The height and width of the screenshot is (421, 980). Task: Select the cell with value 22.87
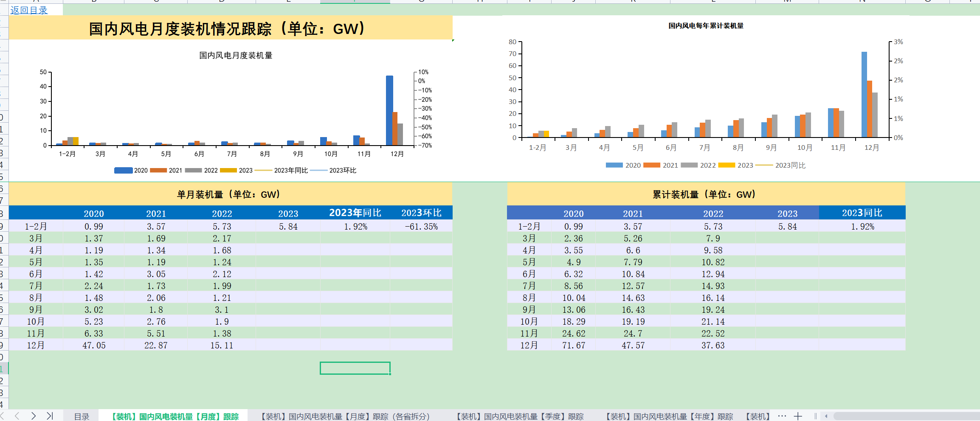156,345
